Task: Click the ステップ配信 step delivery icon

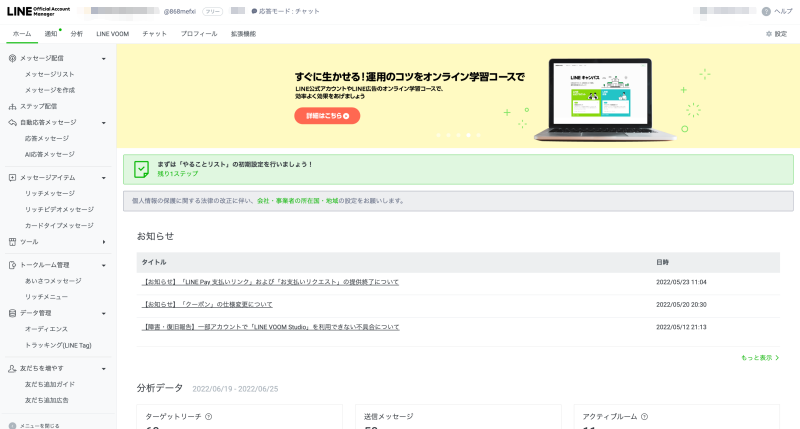Action: (12, 106)
